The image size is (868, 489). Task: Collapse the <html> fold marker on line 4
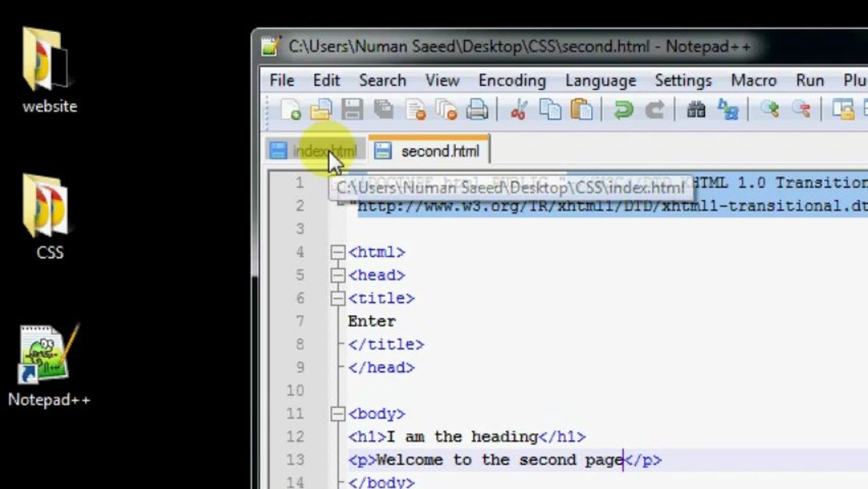[338, 252]
